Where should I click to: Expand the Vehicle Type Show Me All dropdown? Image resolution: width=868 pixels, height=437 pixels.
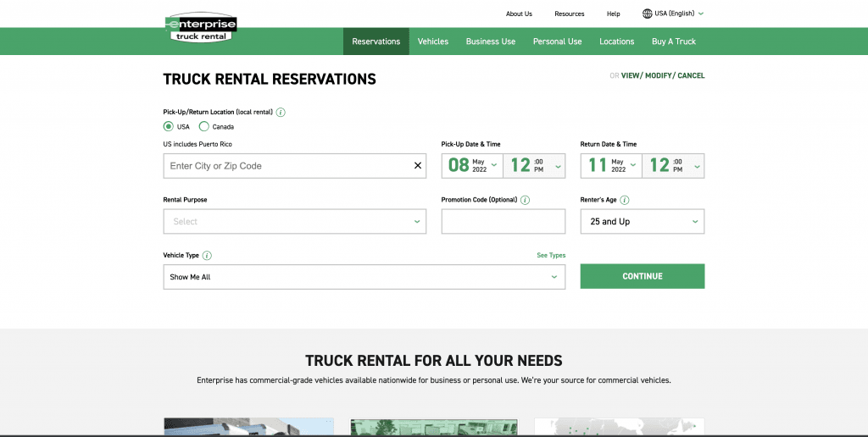click(364, 277)
